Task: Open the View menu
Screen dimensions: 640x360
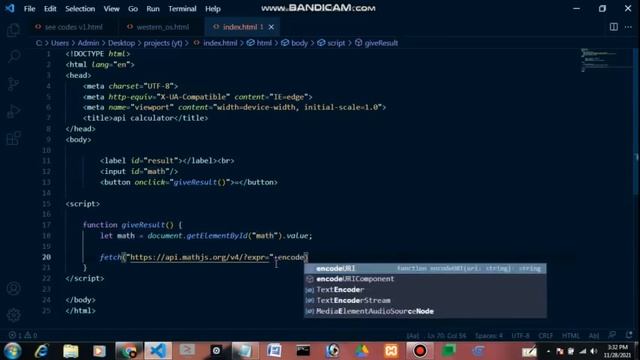Action: point(111,9)
